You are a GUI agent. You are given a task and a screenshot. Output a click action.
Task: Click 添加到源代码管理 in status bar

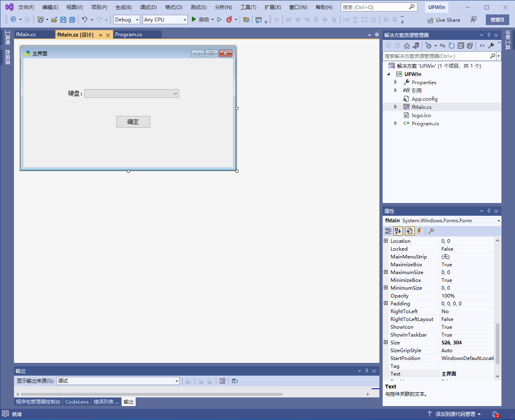pos(455,414)
